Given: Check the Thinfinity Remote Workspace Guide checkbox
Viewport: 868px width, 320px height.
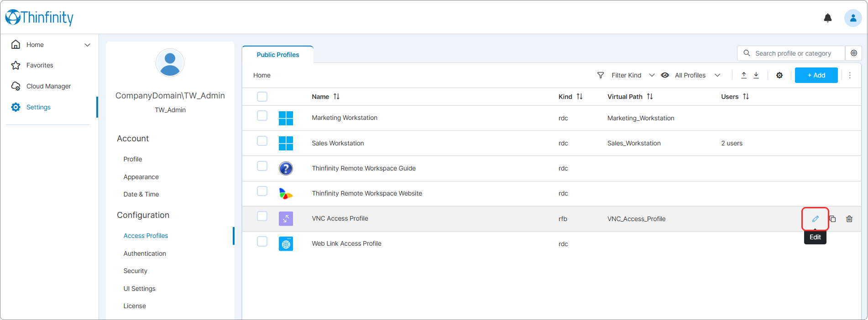Looking at the screenshot, I should coord(262,166).
